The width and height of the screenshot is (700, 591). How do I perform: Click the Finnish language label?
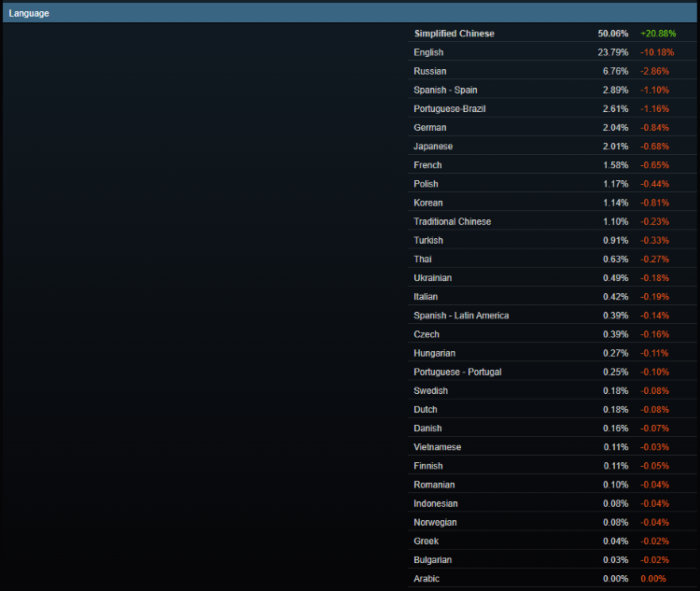click(x=428, y=466)
